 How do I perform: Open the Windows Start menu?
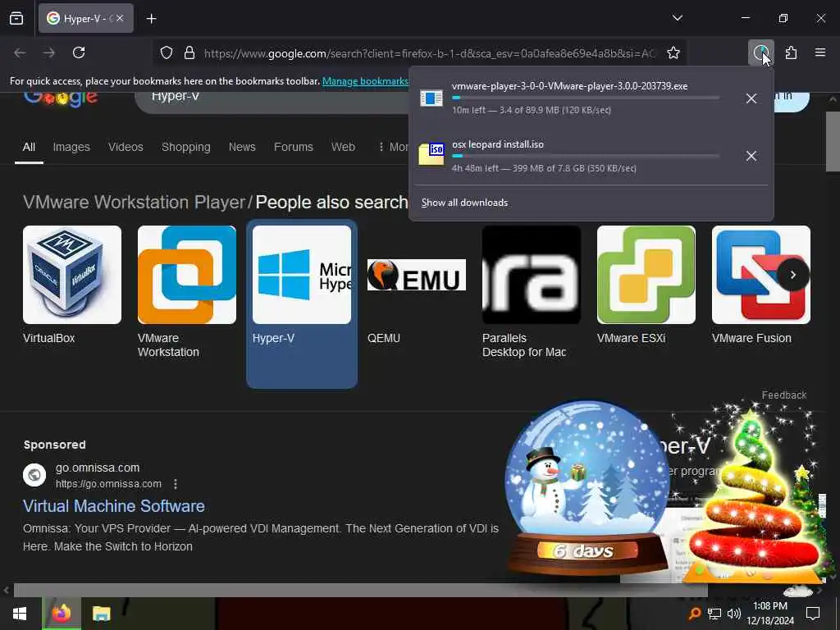pos(20,614)
